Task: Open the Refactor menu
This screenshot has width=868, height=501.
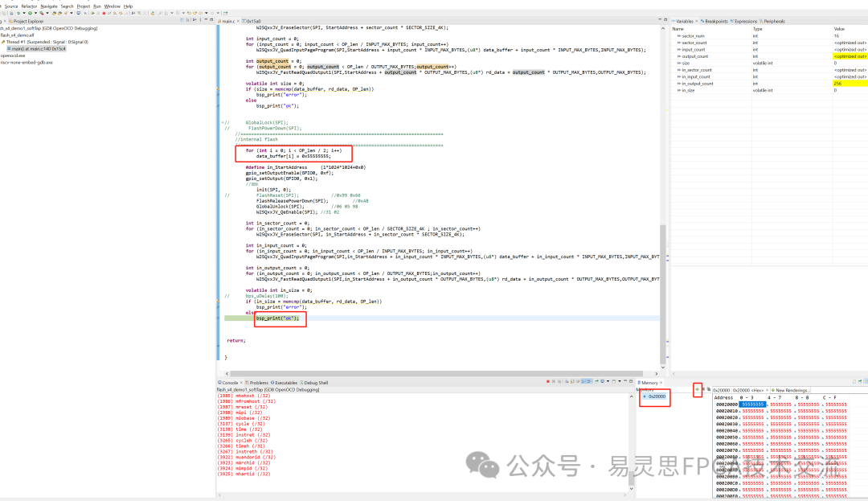Action: pos(30,6)
